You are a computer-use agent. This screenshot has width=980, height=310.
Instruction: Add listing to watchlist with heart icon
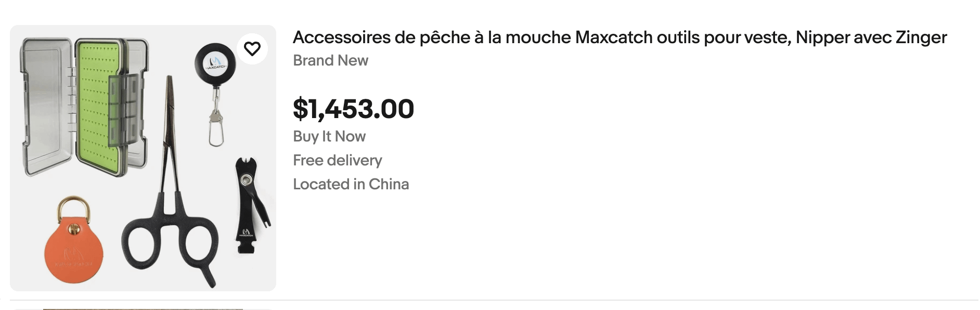(252, 49)
